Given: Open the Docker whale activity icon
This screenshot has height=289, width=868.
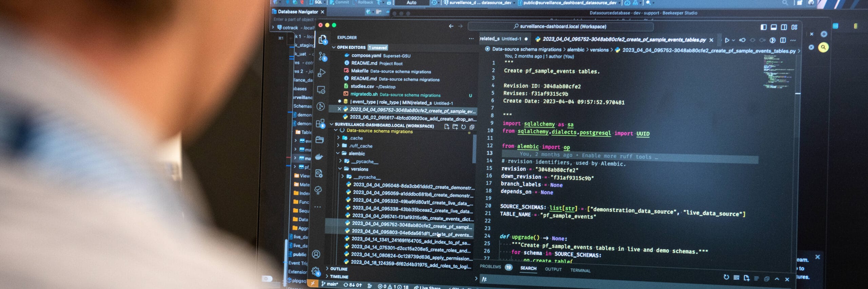Looking at the screenshot, I should 319,157.
